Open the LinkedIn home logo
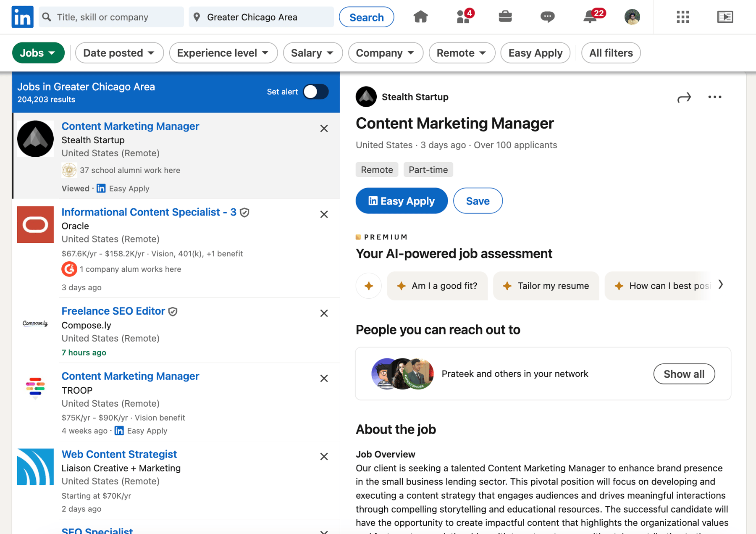The height and width of the screenshot is (534, 756). pos(22,17)
